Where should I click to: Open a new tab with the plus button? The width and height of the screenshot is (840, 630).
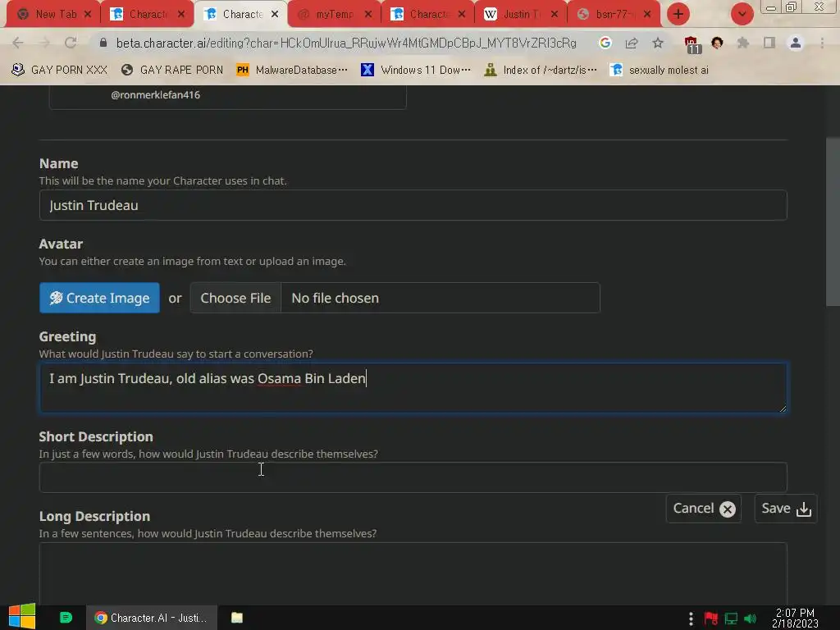(x=678, y=14)
